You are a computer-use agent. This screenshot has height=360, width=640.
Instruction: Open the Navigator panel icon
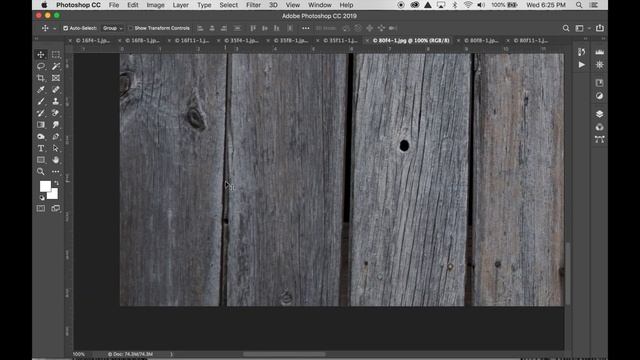point(600,65)
